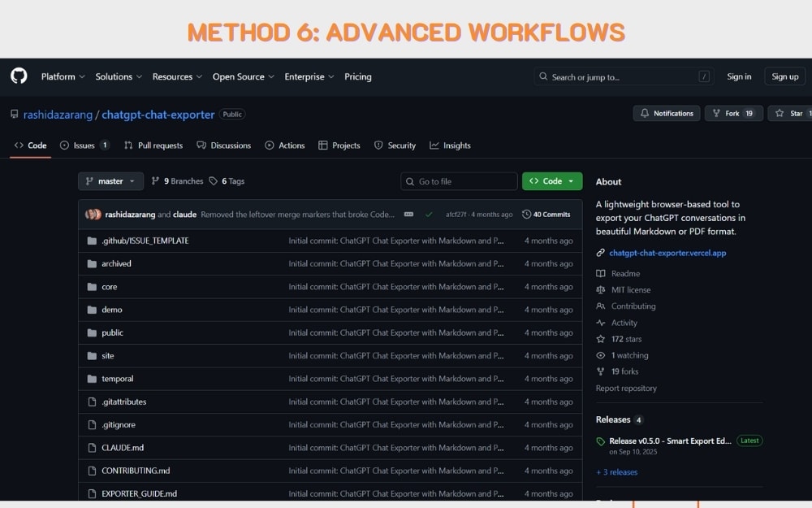Open the Enterprise dropdown
This screenshot has width=812, height=508.
click(309, 76)
